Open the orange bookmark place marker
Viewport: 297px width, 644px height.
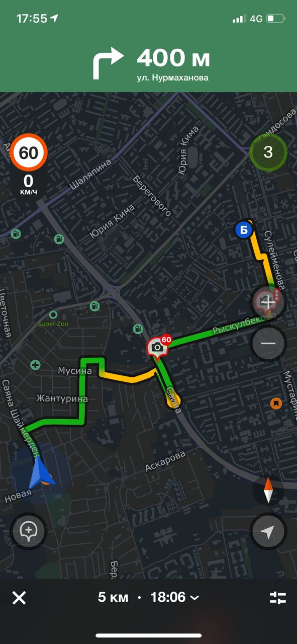(x=276, y=403)
